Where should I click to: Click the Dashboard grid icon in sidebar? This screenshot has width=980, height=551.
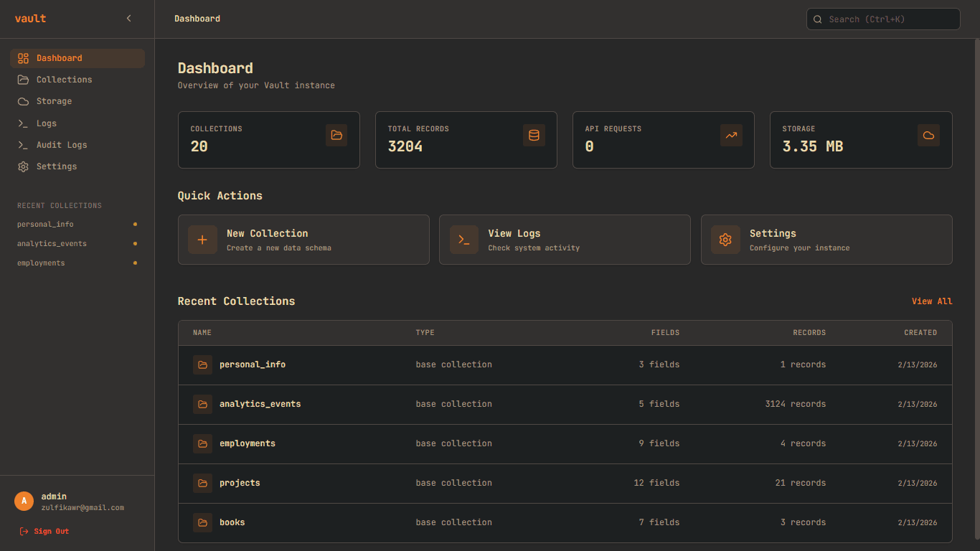[23, 58]
